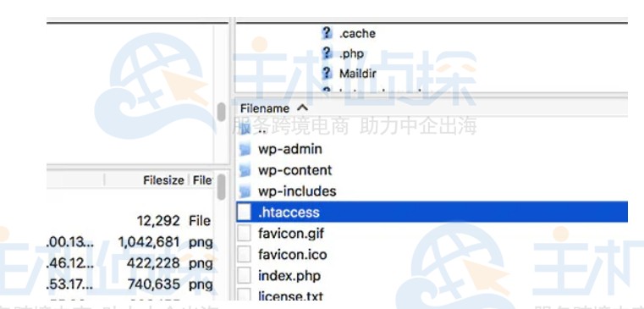The width and height of the screenshot is (644, 309).
Task: Click the favicon.ico file icon
Action: 245,254
